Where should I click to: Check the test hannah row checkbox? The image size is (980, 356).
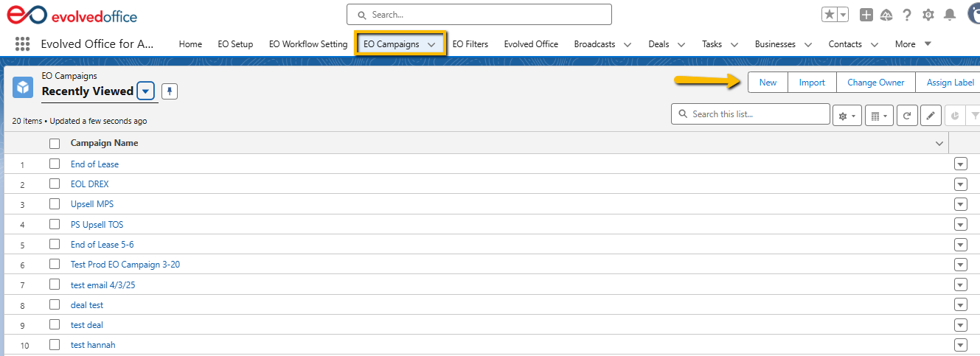pos(55,344)
